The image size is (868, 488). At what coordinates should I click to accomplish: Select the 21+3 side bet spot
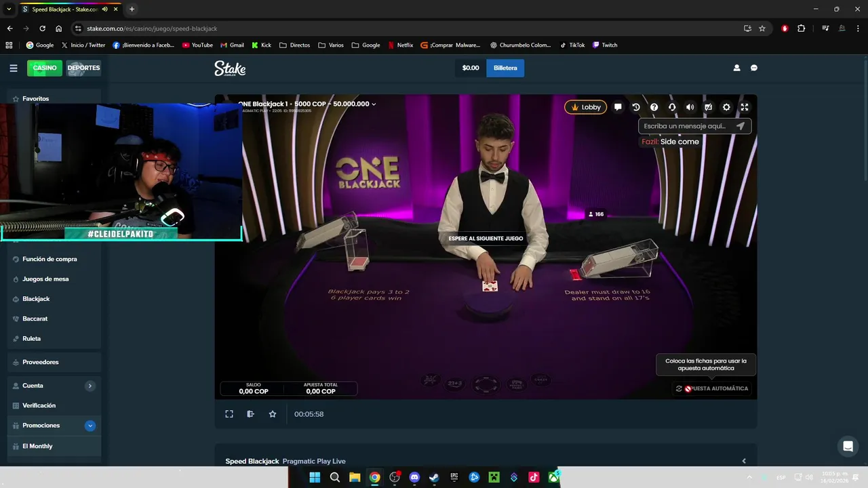pyautogui.click(x=455, y=383)
